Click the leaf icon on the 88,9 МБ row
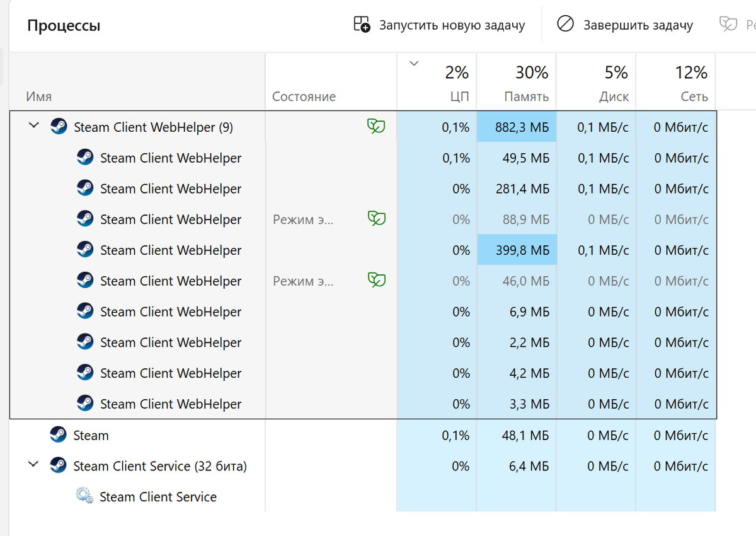Screen dimensions: 756x536 [376, 219]
